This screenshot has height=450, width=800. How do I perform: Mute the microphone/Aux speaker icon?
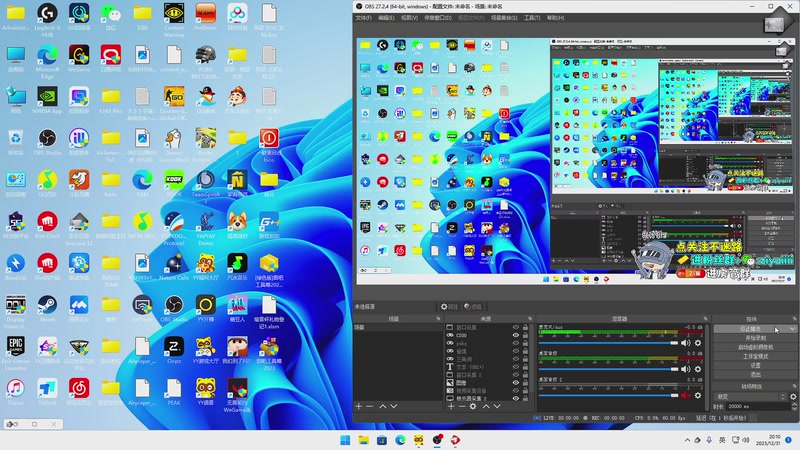click(x=685, y=343)
